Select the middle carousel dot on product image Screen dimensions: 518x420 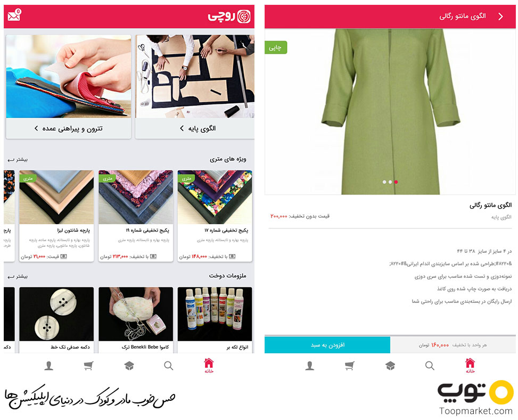pos(390,182)
